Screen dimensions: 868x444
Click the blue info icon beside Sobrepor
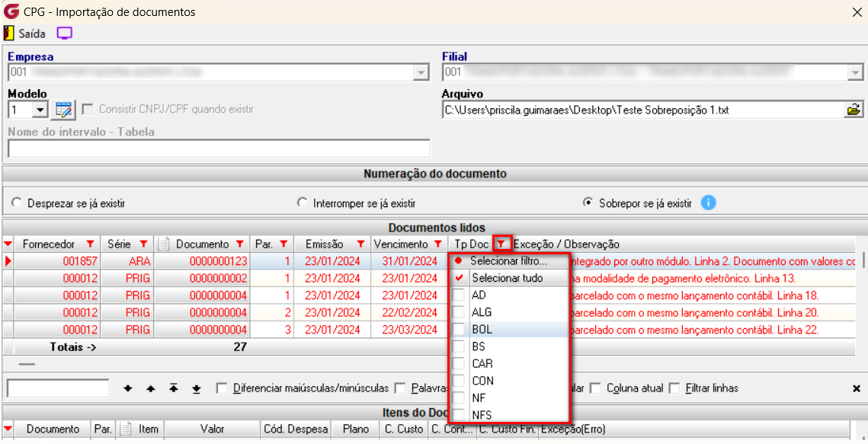[708, 203]
